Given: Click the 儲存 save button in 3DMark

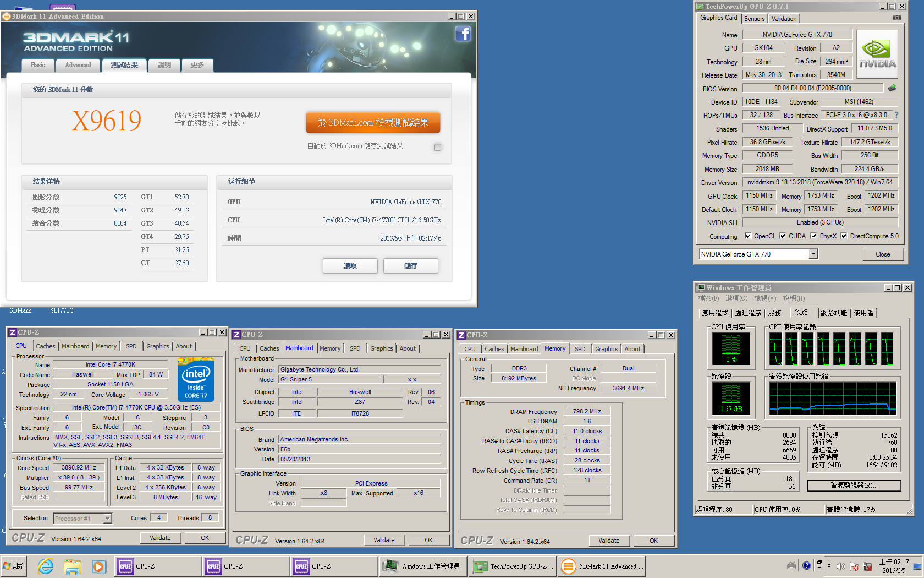Looking at the screenshot, I should [x=410, y=266].
